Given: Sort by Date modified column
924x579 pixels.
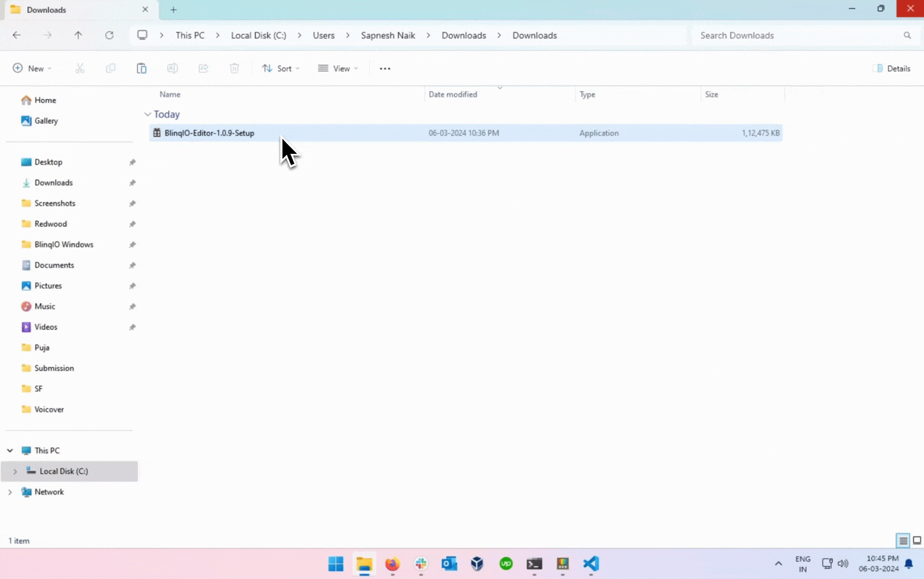Looking at the screenshot, I should [x=453, y=94].
